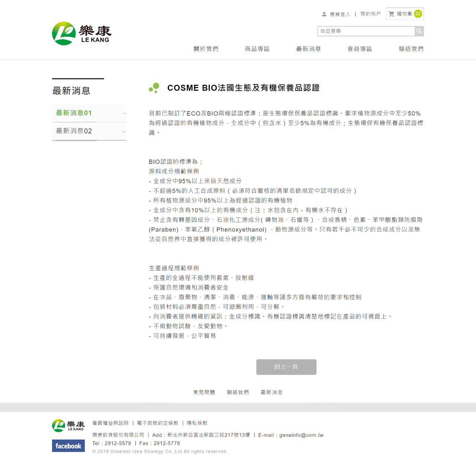Click 我的帳戶 link
Screen dimensions: 476x463
pos(371,14)
